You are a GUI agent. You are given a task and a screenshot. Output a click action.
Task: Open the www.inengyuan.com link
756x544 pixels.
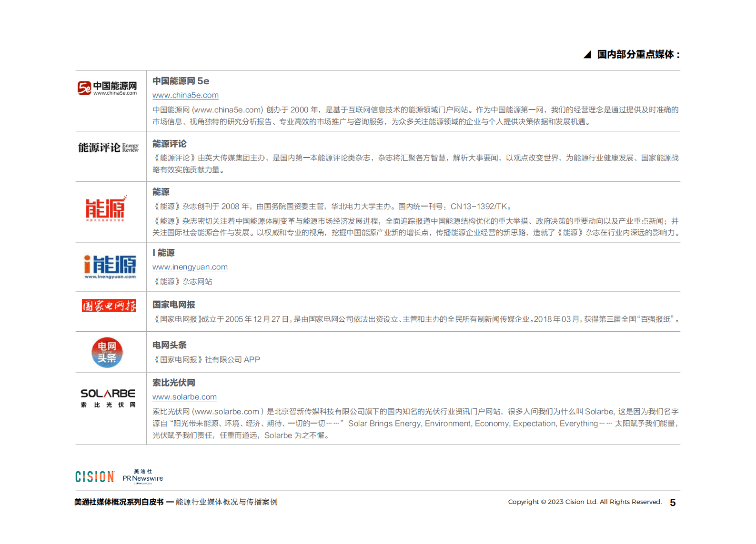190,267
